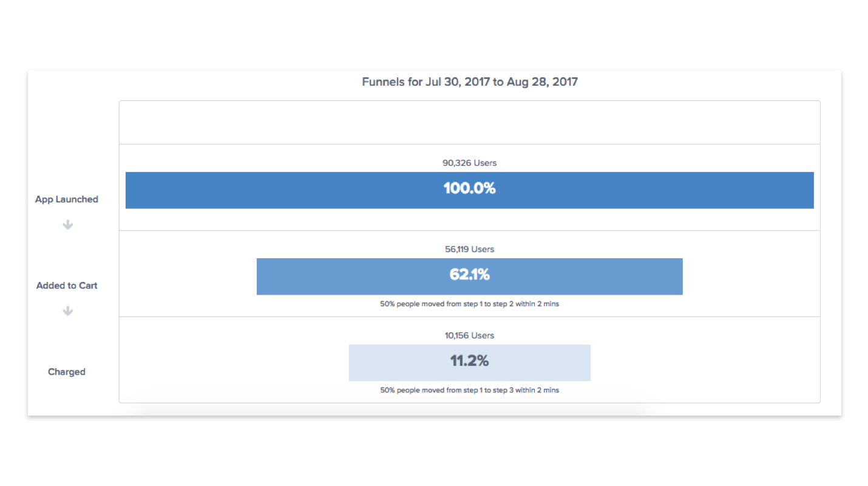
Task: Click the empty header row above funnel
Action: (x=469, y=122)
